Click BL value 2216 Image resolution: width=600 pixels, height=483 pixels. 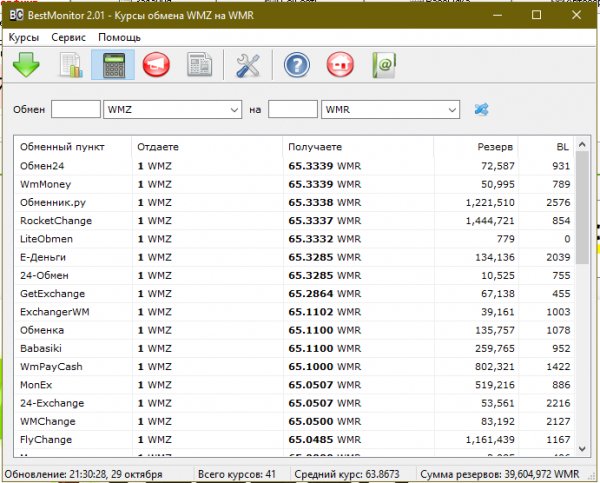[x=558, y=403]
